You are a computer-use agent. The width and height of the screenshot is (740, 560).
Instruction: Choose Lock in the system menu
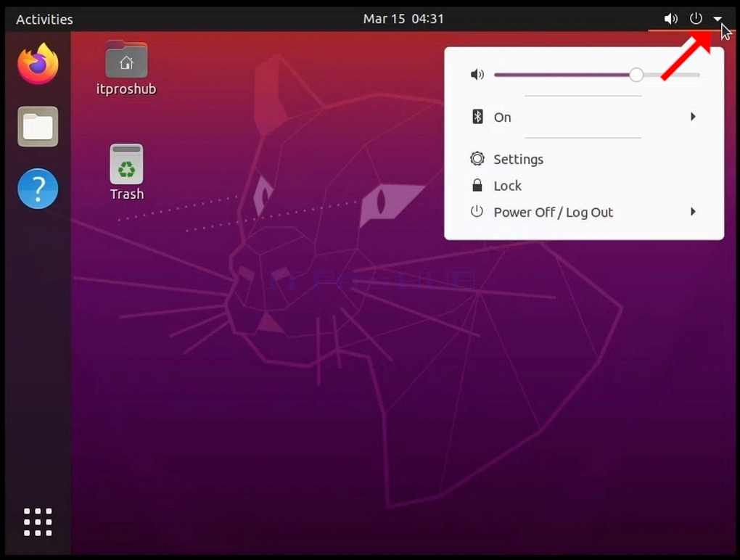(x=584, y=186)
